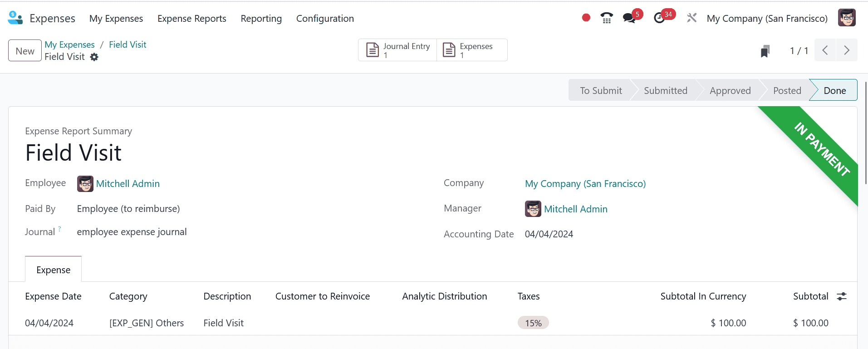The image size is (868, 349).
Task: Click the 15% tax tag
Action: pyautogui.click(x=533, y=323)
